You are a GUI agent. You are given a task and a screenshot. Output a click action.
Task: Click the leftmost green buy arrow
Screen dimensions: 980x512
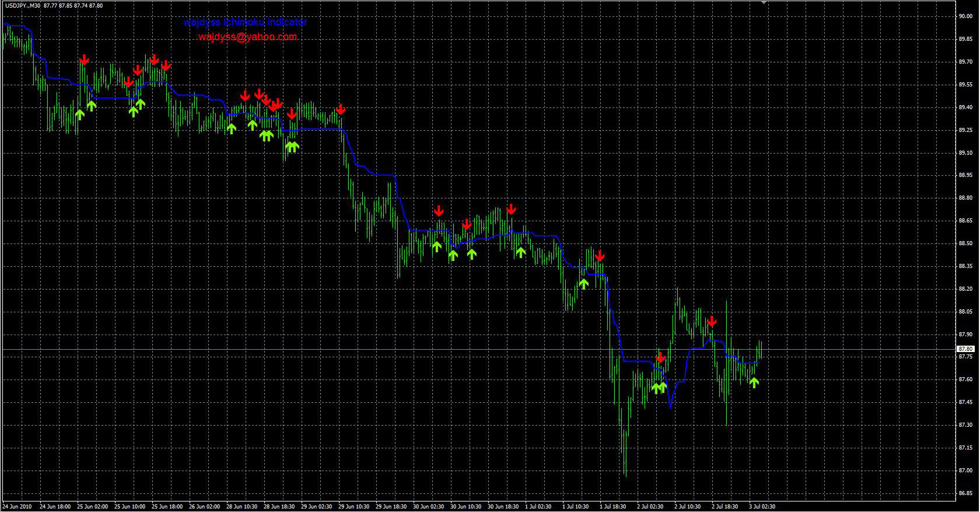80,114
